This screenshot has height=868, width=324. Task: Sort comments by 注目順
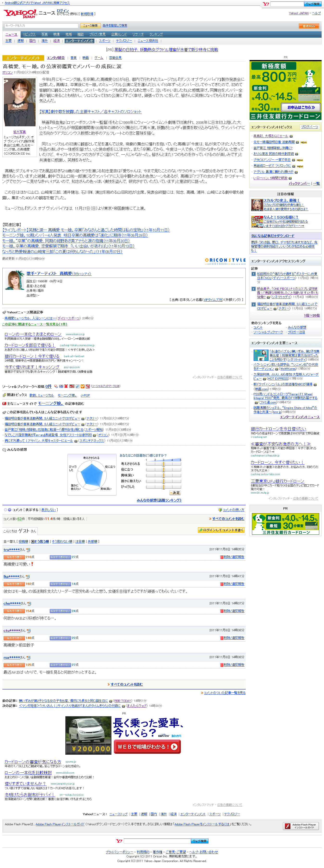pos(80,541)
